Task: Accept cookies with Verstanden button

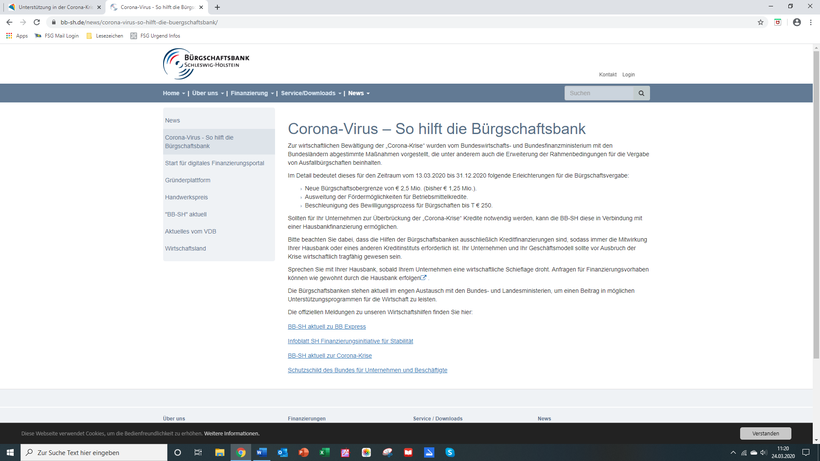Action: (x=766, y=433)
